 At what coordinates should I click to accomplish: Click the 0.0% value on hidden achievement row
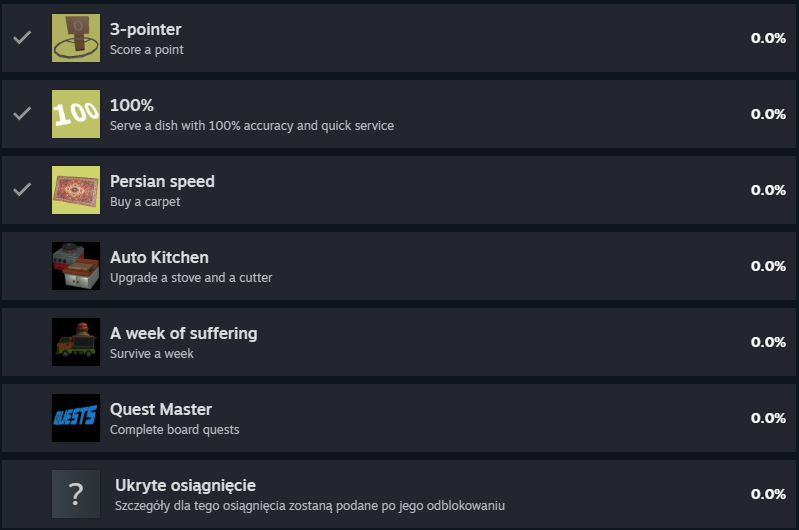[x=768, y=494]
